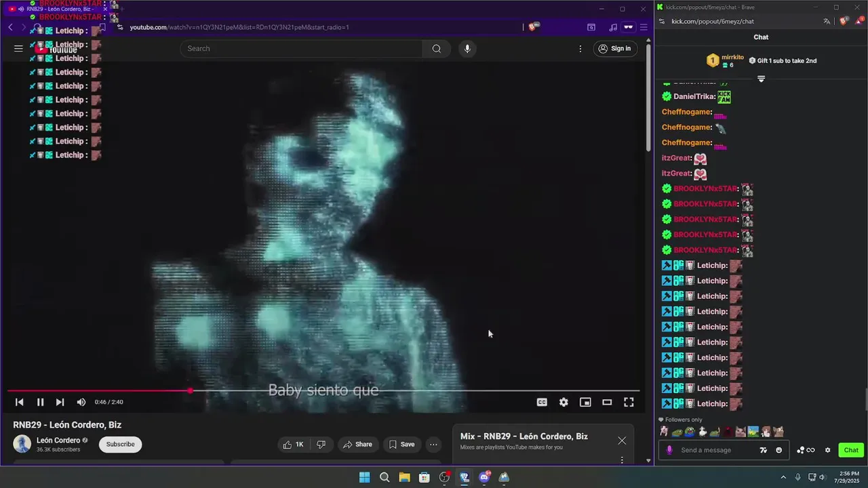The width and height of the screenshot is (868, 488).
Task: Click the YouTube search magnifier button
Action: (x=436, y=48)
